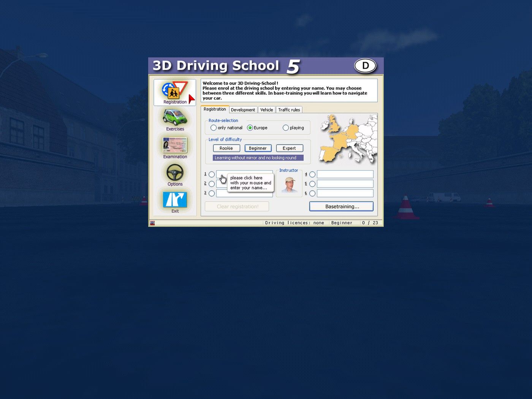Screen dimensions: 532x399
Task: Click the small status bar icon
Action: pos(152,223)
